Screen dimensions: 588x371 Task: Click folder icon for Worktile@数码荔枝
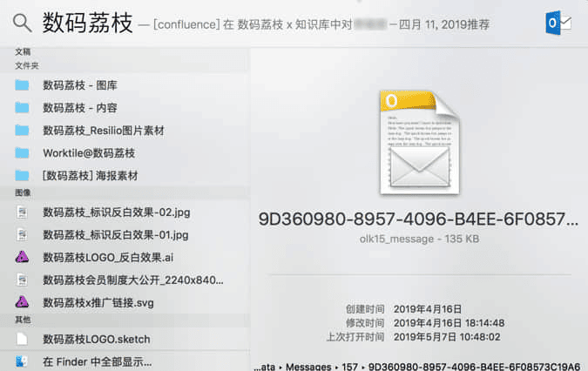pyautogui.click(x=22, y=153)
